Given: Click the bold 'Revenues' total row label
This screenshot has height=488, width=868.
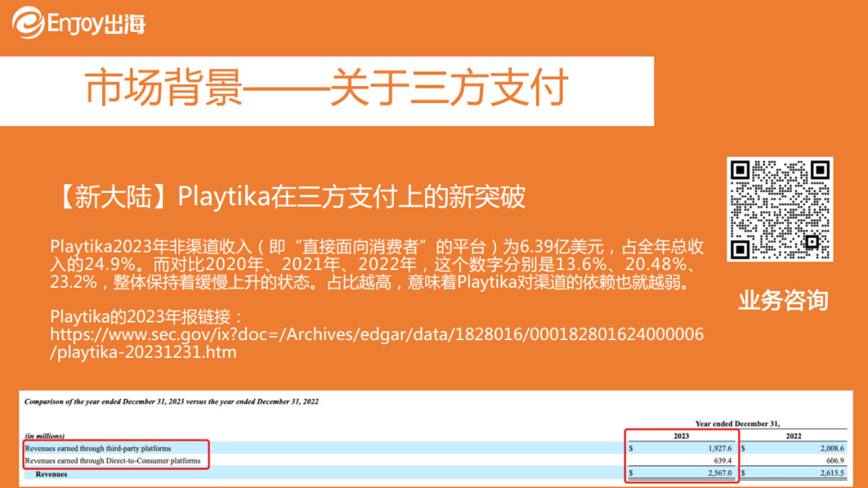Looking at the screenshot, I should point(51,474).
